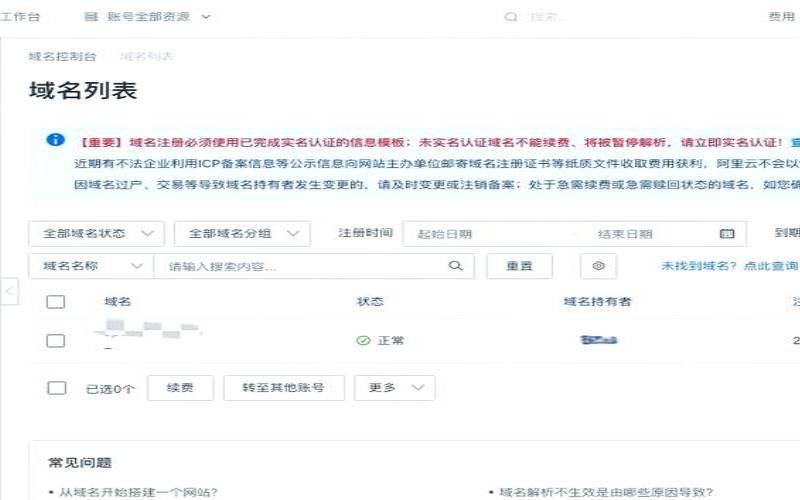
Task: Click the 重置 button
Action: (x=519, y=266)
